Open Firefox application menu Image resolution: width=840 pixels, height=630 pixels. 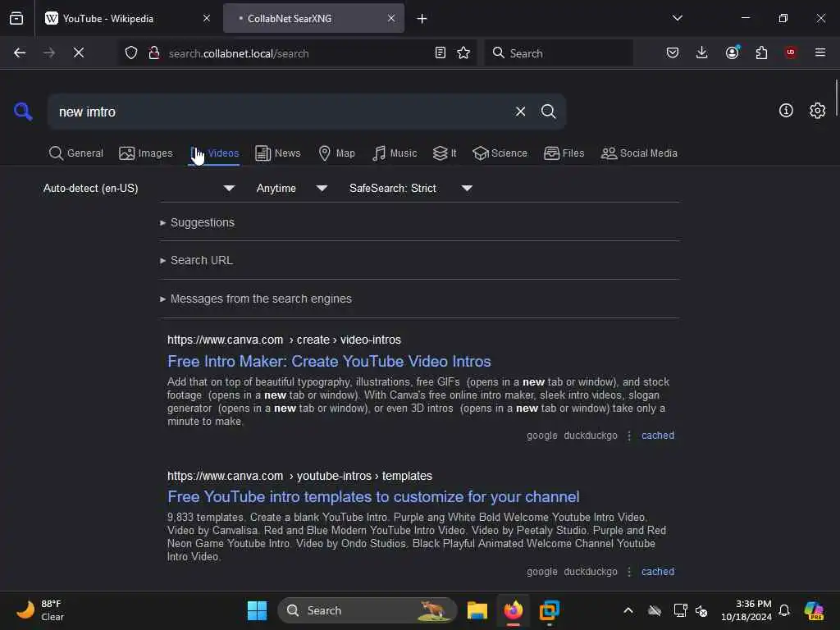pyautogui.click(x=820, y=52)
